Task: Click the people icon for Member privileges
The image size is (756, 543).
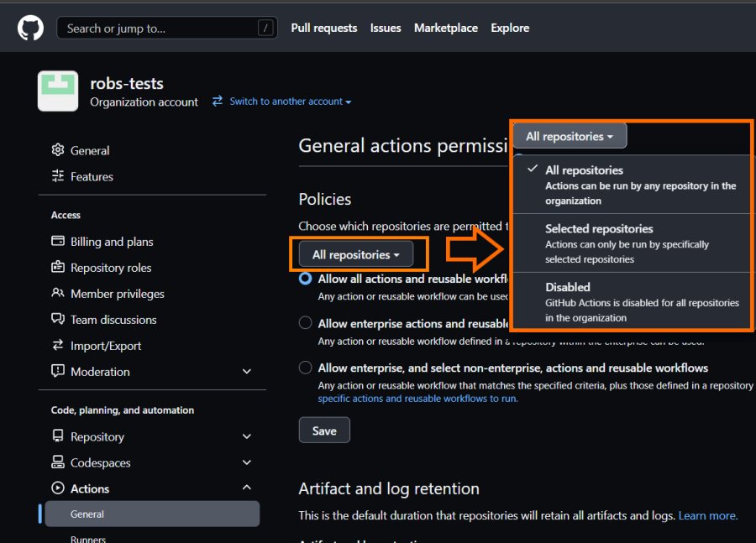Action: point(58,293)
